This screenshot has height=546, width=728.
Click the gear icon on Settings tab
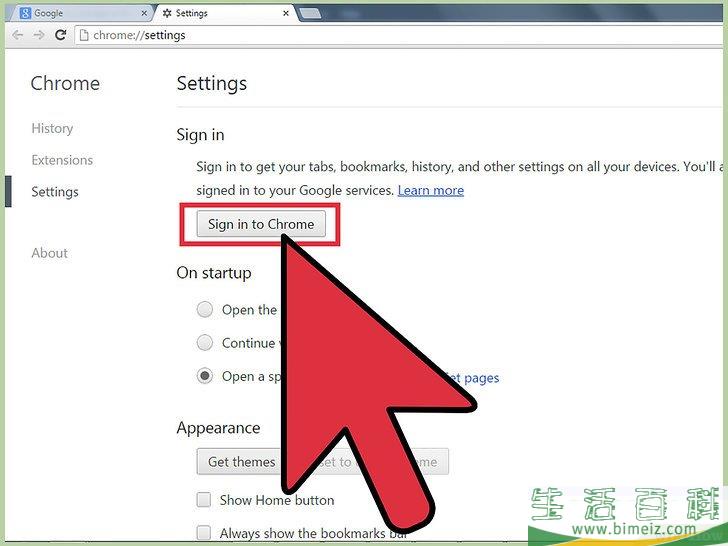167,13
